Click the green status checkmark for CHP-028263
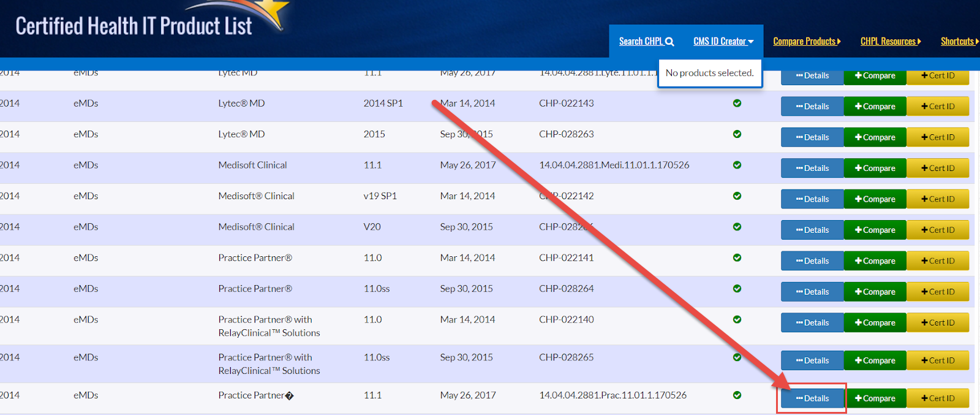 [x=737, y=134]
